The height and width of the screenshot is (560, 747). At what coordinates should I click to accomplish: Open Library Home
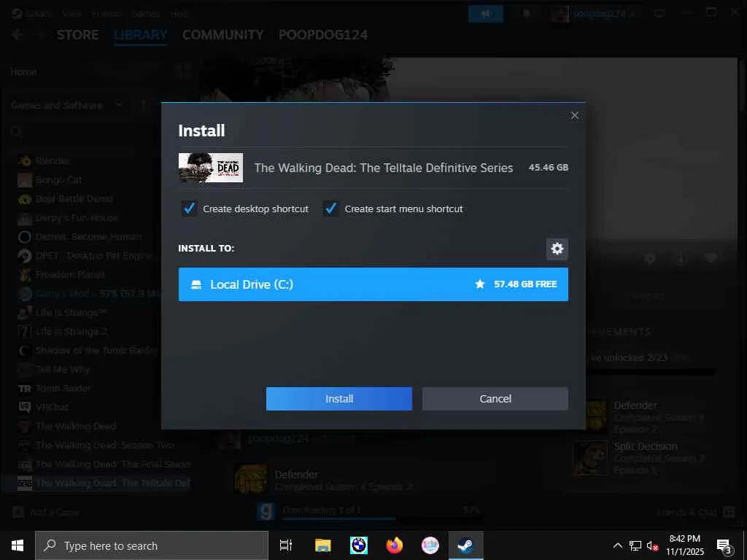[23, 72]
